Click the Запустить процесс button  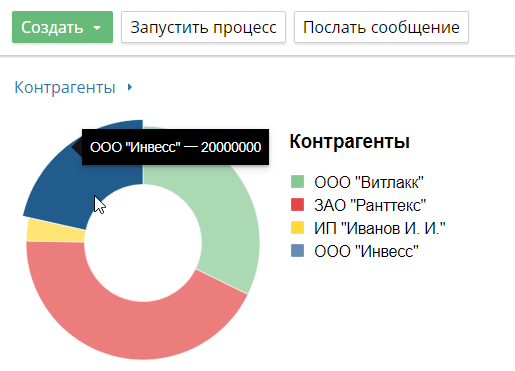(x=203, y=27)
